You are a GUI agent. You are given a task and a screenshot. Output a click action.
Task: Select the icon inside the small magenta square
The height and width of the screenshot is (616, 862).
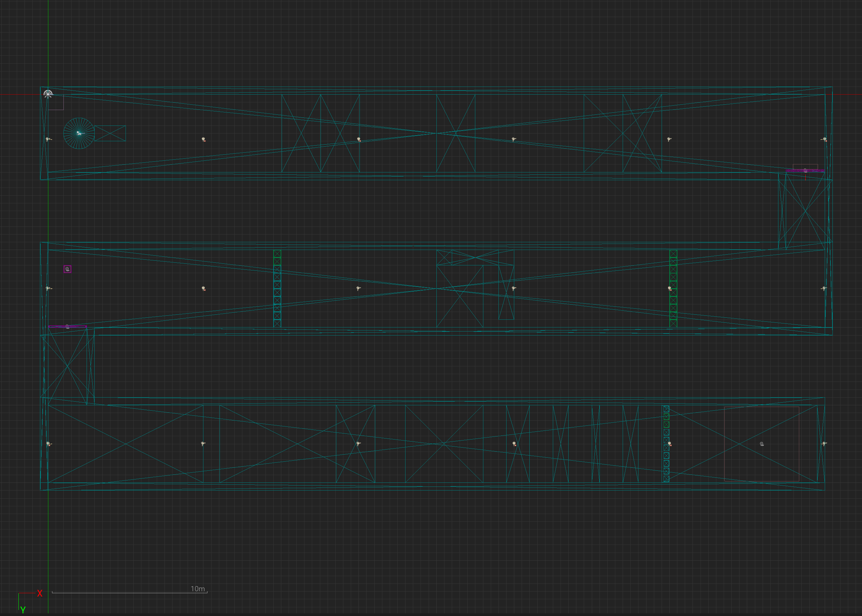point(67,269)
